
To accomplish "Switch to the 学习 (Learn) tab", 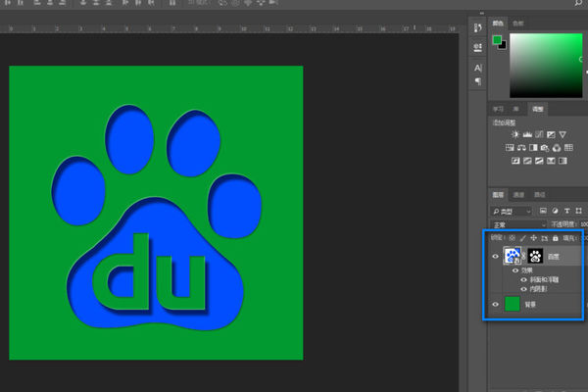I will tap(498, 109).
